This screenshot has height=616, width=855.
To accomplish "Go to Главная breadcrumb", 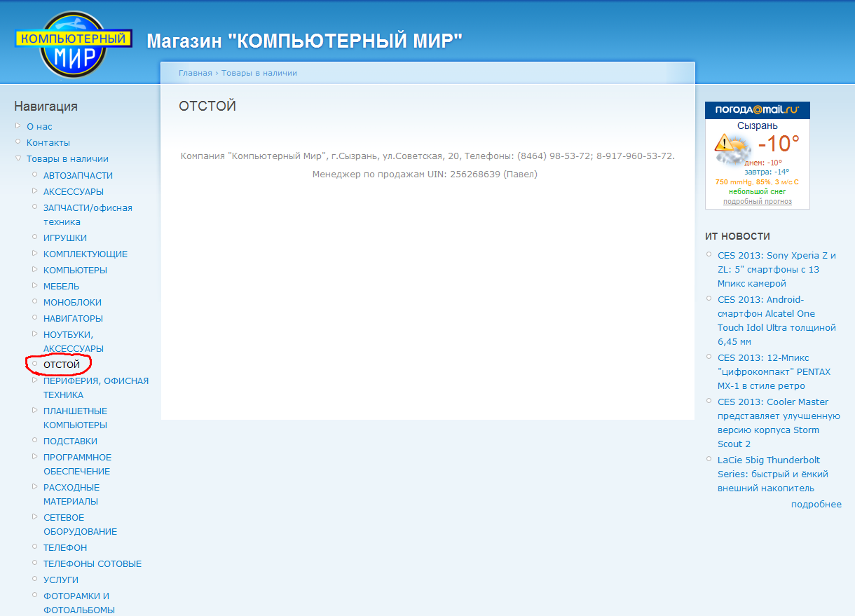I will click(196, 73).
